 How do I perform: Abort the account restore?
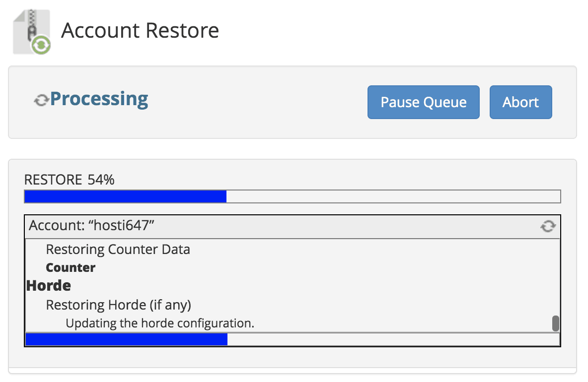pyautogui.click(x=520, y=102)
